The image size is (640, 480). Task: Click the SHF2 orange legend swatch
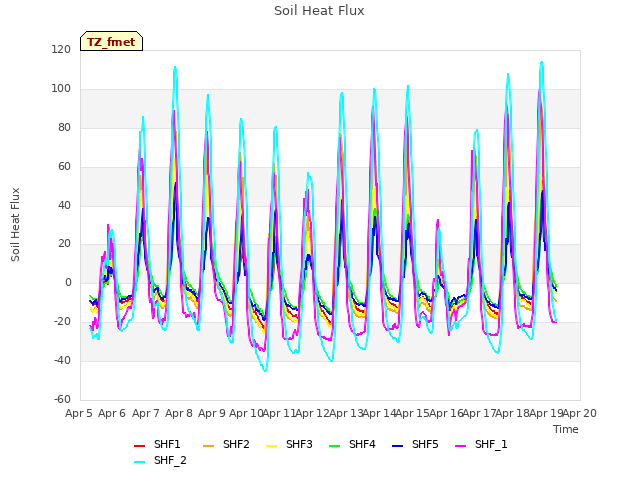click(208, 446)
